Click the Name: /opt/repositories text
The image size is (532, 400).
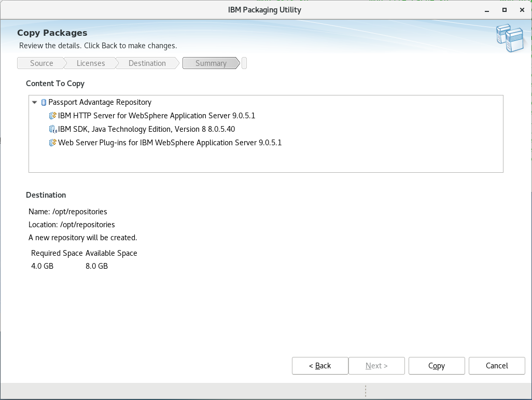pos(68,212)
